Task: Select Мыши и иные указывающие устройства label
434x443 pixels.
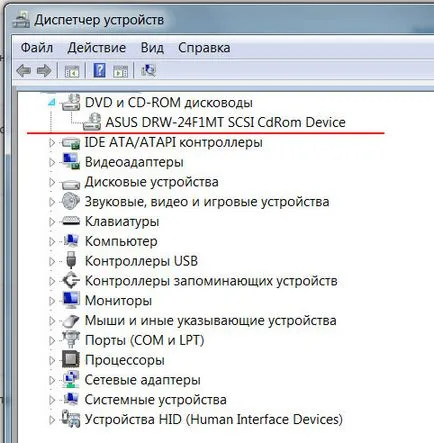Action: point(210,321)
